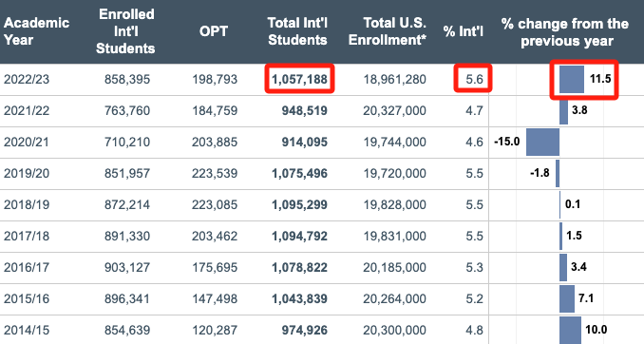This screenshot has height=344, width=644.
Task: Select the 19,828,000 U.S. enrollment cell
Action: (394, 204)
